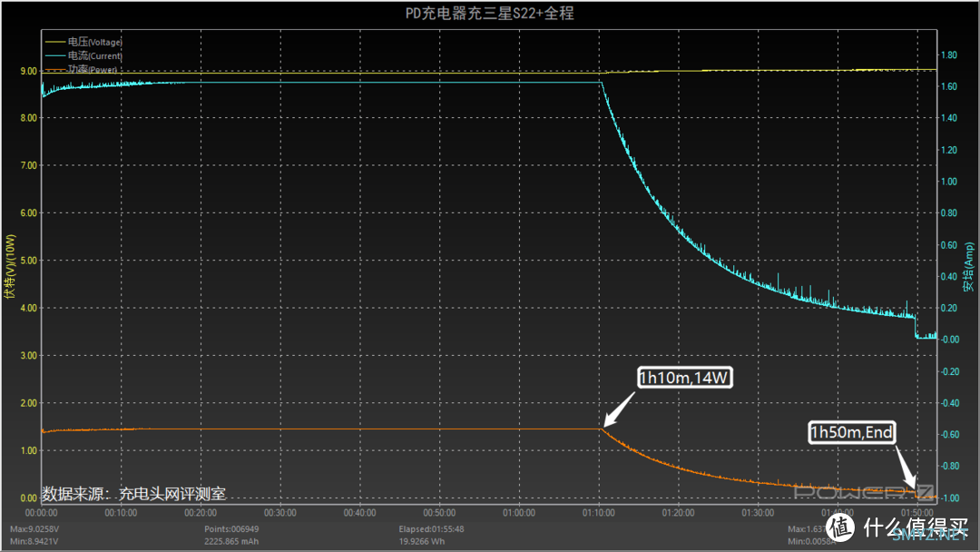
Task: Click the 01:00:00 time axis label
Action: [519, 513]
